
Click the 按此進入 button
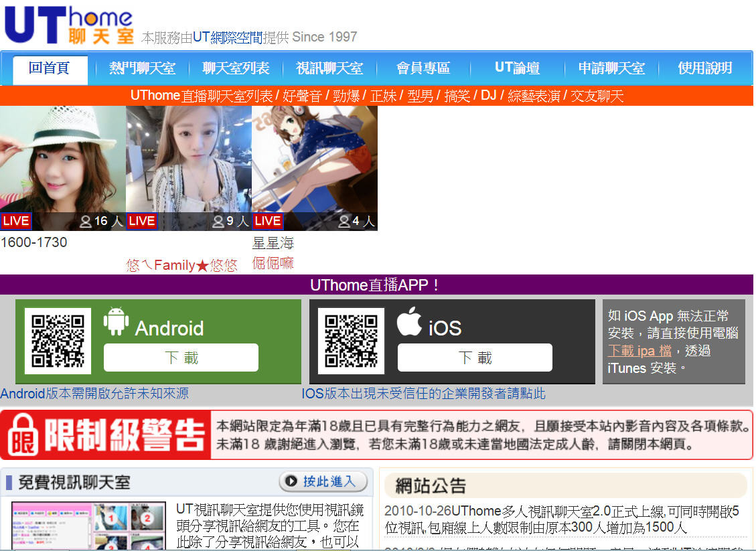323,481
